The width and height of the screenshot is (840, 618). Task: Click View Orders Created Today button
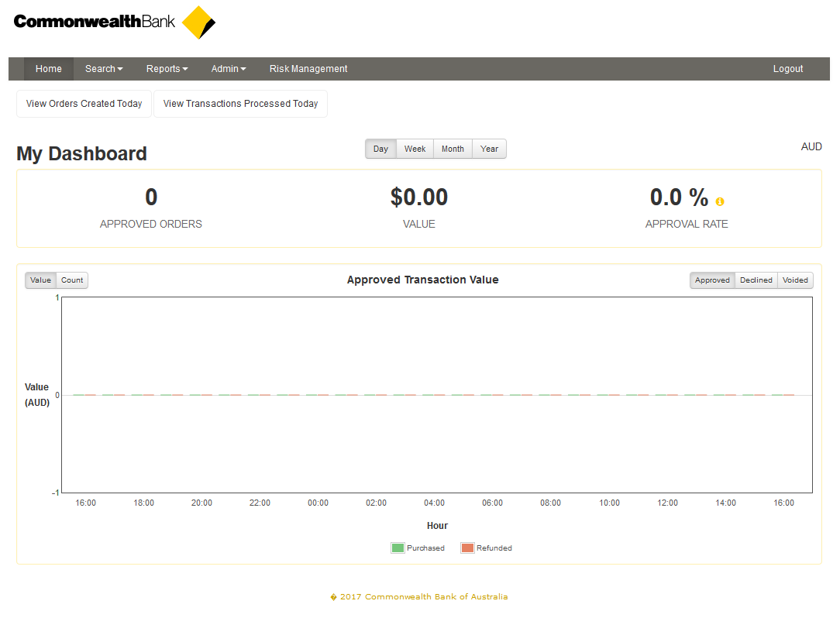(x=84, y=104)
